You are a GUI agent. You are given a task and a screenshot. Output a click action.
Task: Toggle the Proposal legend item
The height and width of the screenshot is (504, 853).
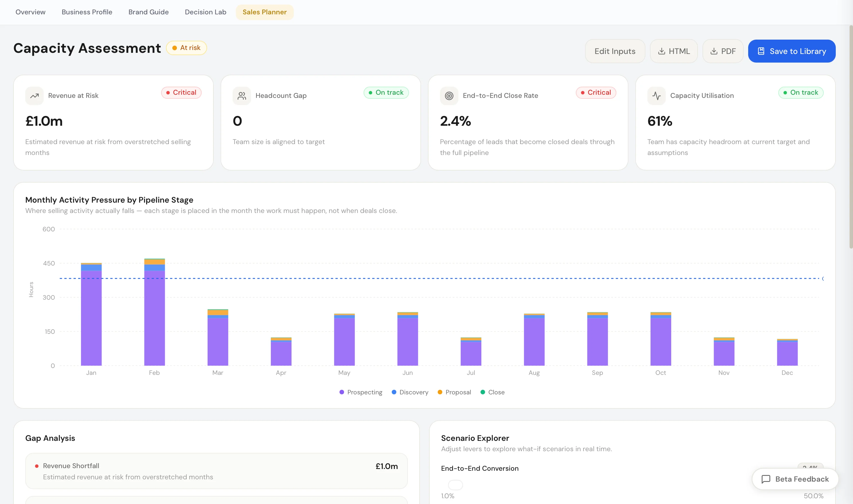(x=454, y=392)
